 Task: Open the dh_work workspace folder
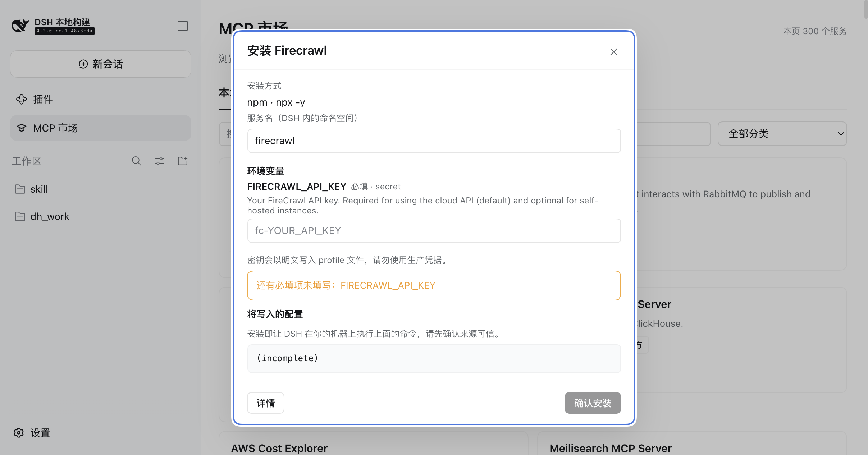click(x=101, y=216)
